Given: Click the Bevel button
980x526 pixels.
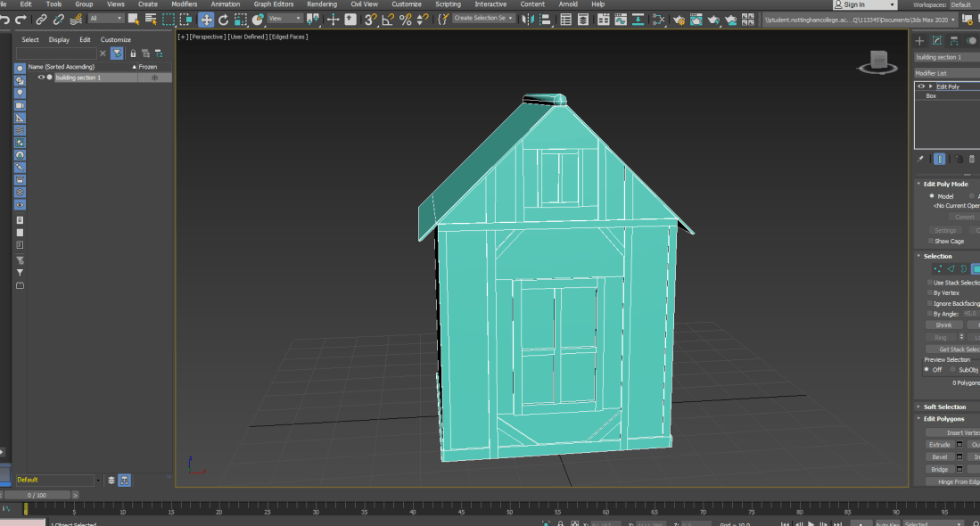Looking at the screenshot, I should [940, 456].
